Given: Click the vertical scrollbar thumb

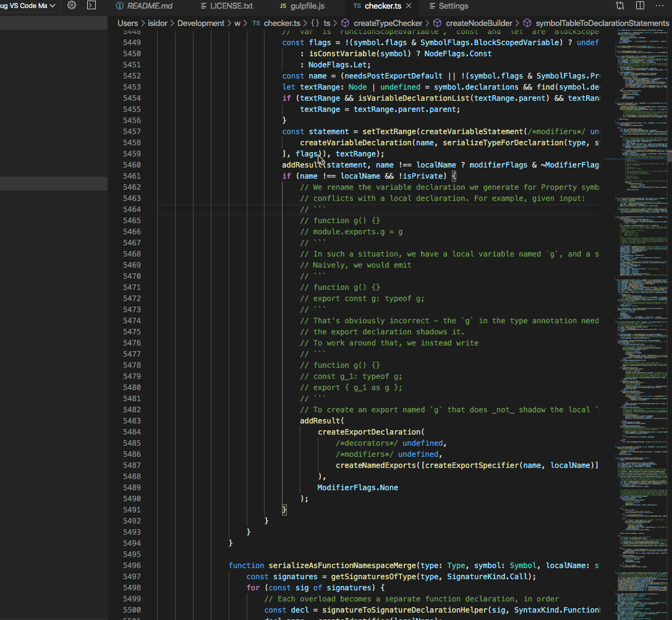Looking at the screenshot, I should point(670,155).
